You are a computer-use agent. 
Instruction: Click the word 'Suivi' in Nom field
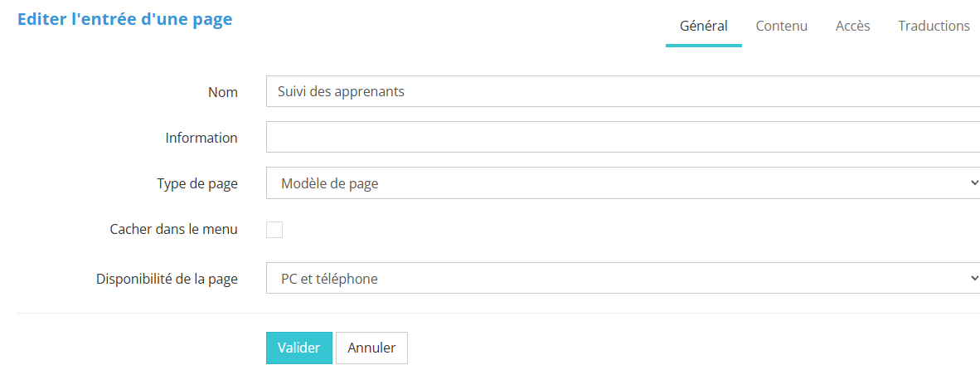pos(293,92)
